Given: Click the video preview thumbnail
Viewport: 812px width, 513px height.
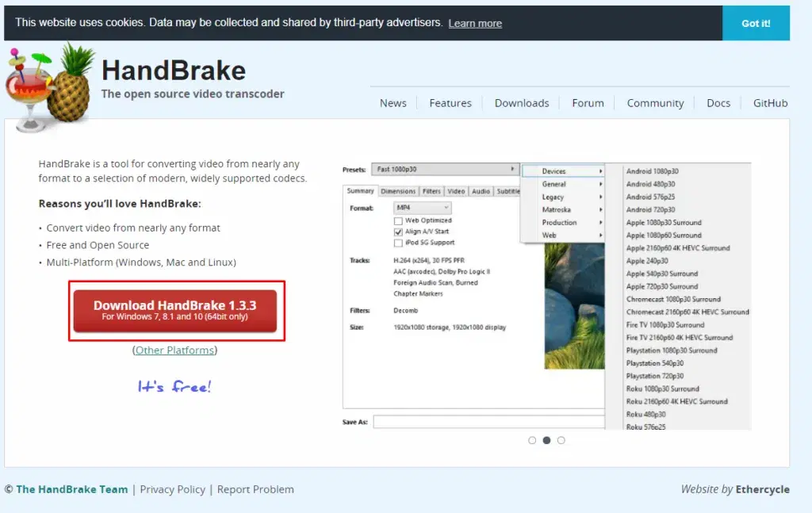Looking at the screenshot, I should [x=574, y=306].
